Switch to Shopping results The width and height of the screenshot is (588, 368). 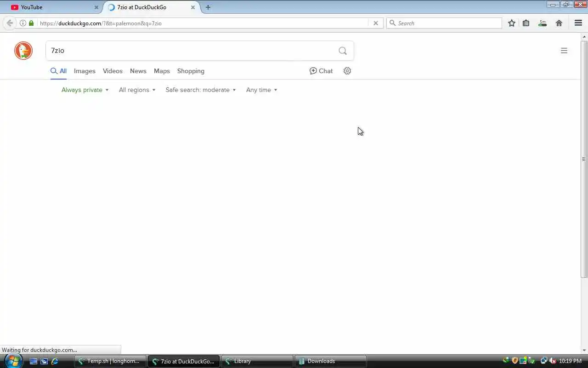(191, 71)
